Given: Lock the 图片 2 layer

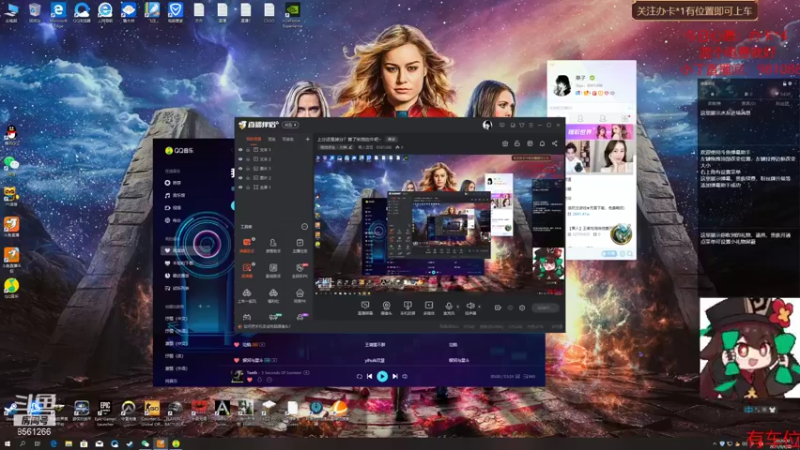Looking at the screenshot, I should [x=248, y=178].
